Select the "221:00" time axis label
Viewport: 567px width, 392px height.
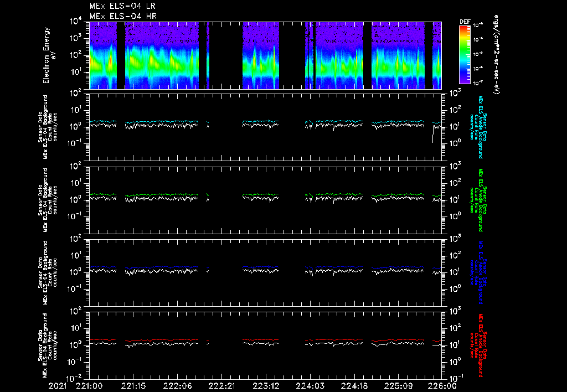pyautogui.click(x=89, y=386)
